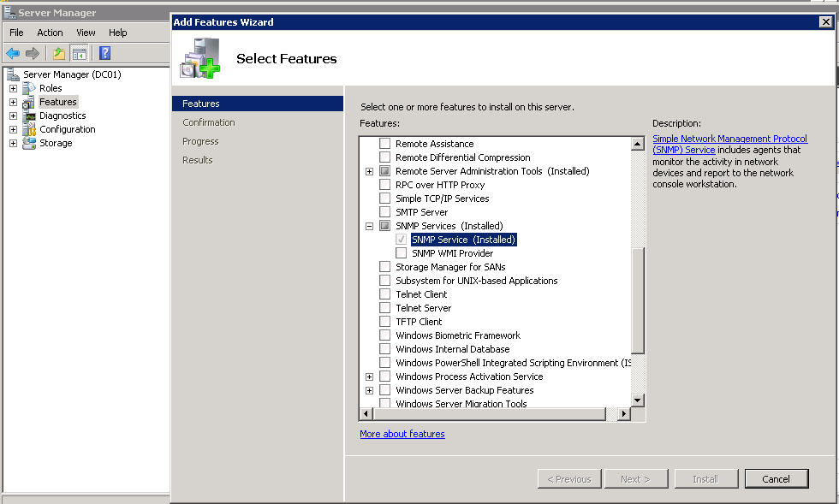Image resolution: width=839 pixels, height=504 pixels.
Task: Click the horizontal scroll right arrow
Action: coord(624,413)
